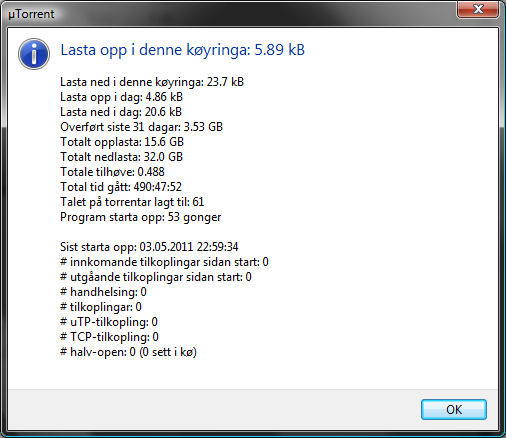The height and width of the screenshot is (438, 507).
Task: Click the '# halv-open' queue line
Action: point(128,352)
